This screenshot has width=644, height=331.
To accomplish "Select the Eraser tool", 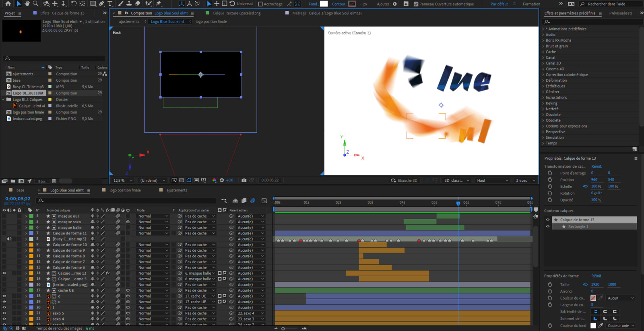I will [138, 4].
